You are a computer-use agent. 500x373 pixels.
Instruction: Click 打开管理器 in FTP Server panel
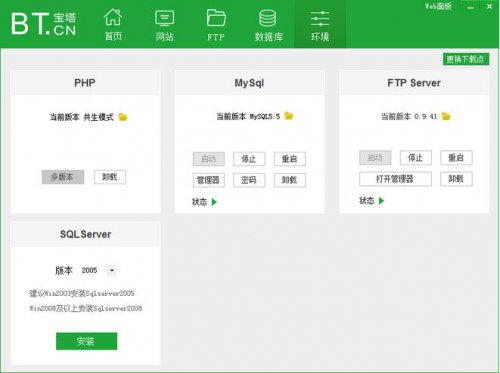(x=395, y=179)
